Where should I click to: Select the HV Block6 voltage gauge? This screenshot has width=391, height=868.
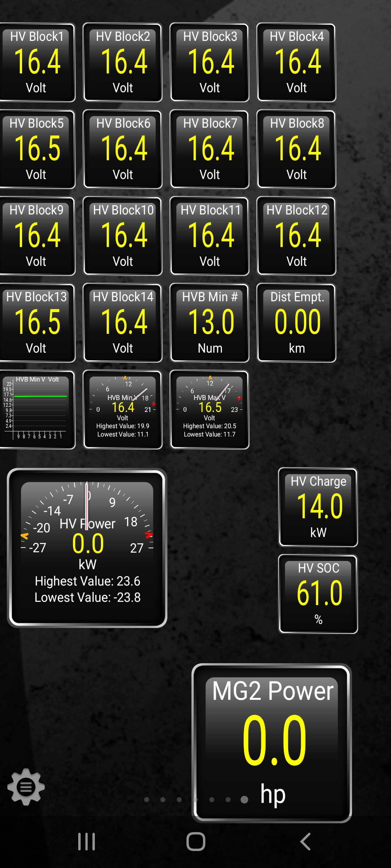[x=123, y=149]
